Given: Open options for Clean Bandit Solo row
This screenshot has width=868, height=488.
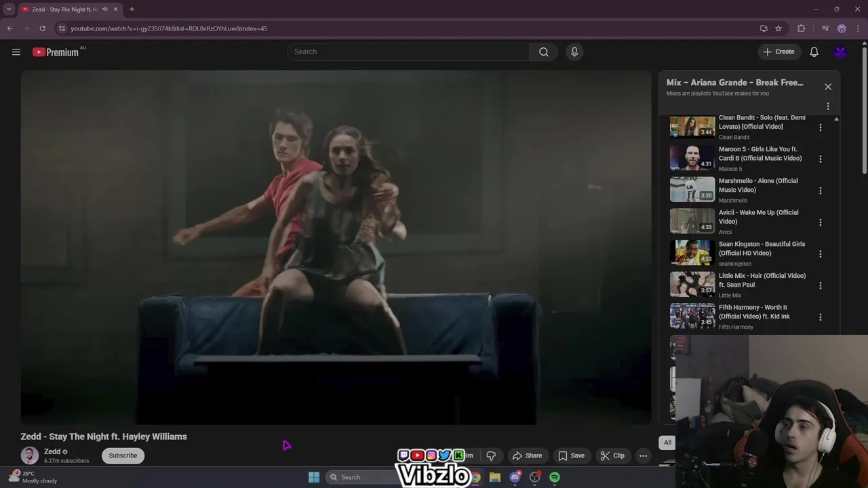Looking at the screenshot, I should (x=821, y=127).
